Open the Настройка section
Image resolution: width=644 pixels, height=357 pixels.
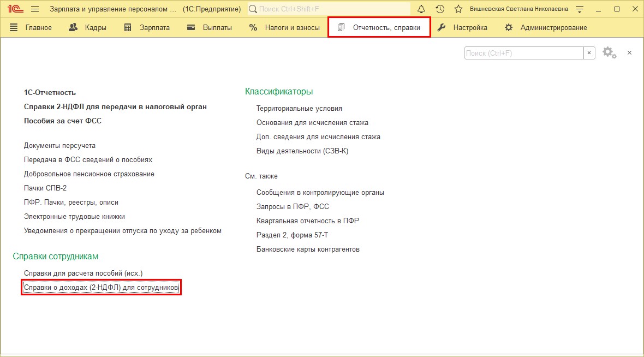click(x=462, y=27)
